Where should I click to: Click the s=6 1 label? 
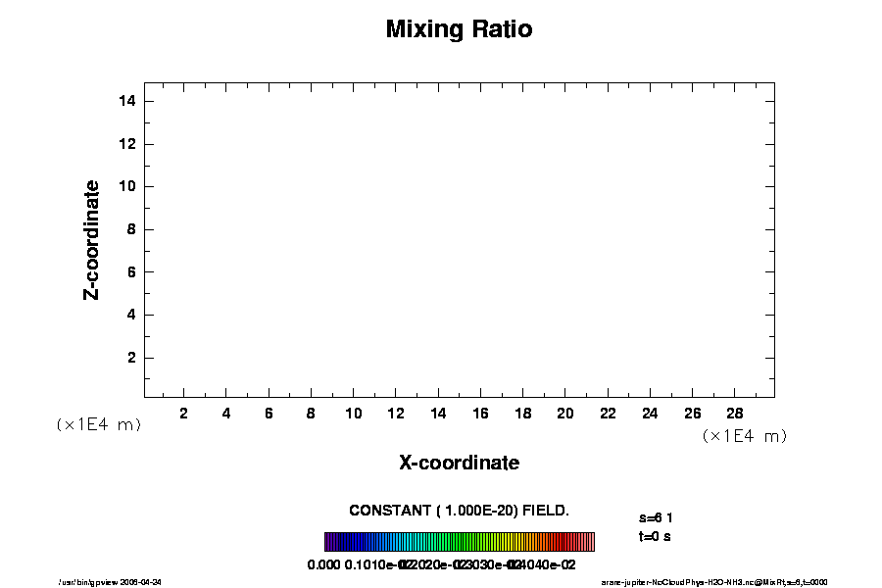point(656,516)
